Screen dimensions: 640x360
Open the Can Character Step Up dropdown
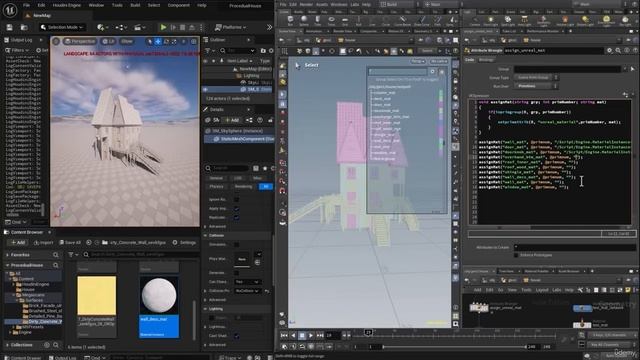point(247,282)
